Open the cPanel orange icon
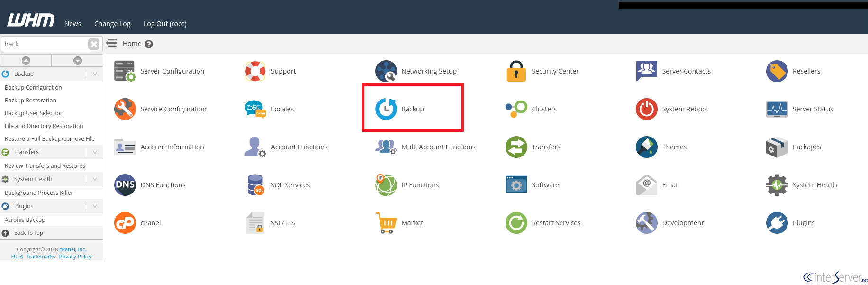The image size is (868, 285). click(125, 223)
